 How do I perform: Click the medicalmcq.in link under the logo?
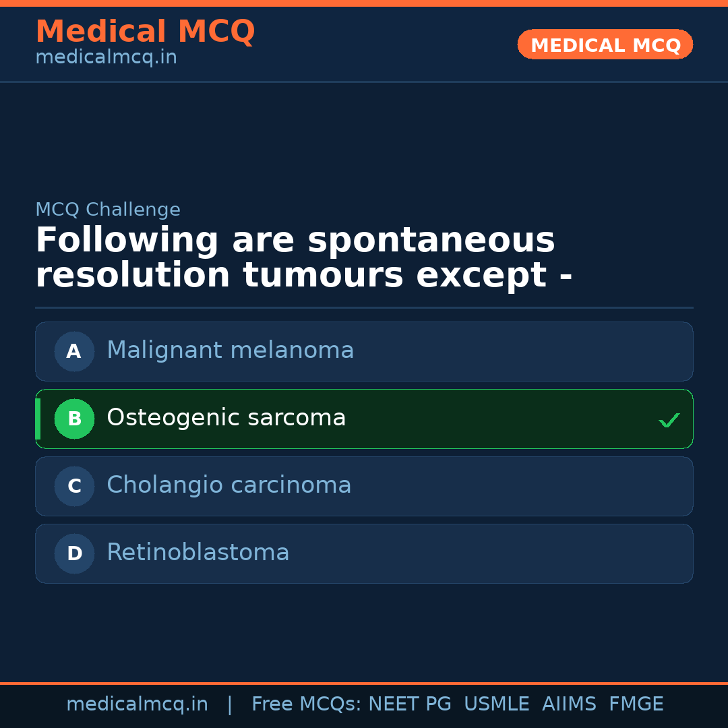pyautogui.click(x=106, y=57)
